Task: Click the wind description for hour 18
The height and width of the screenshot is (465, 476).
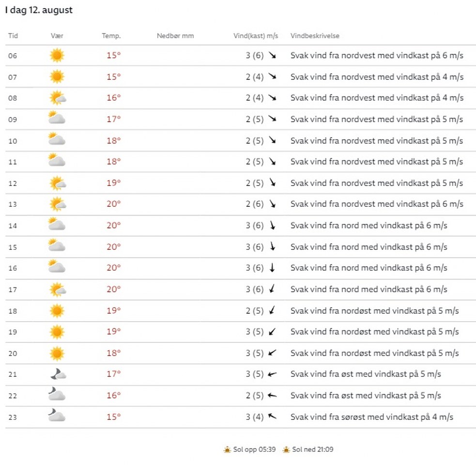Action: pyautogui.click(x=374, y=310)
